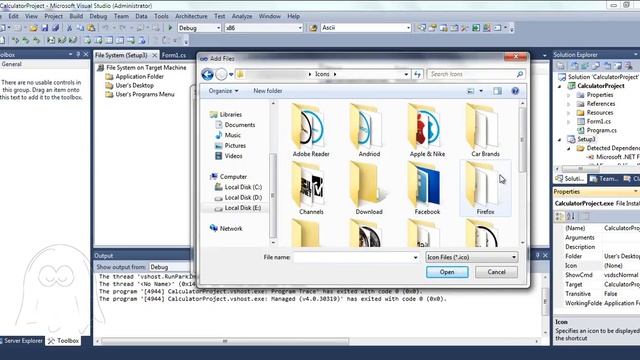The height and width of the screenshot is (360, 640).
Task: Select Program.cs in Solution Explorer
Action: [601, 131]
